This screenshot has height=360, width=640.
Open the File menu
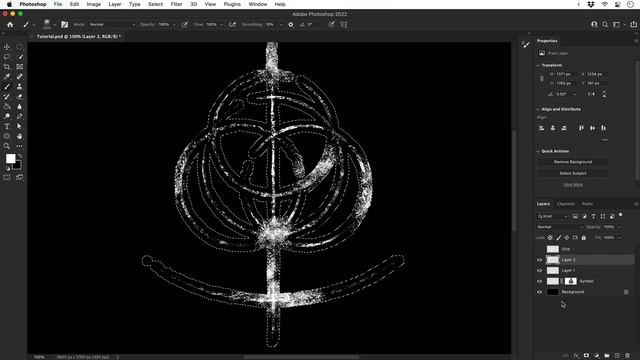pos(58,4)
